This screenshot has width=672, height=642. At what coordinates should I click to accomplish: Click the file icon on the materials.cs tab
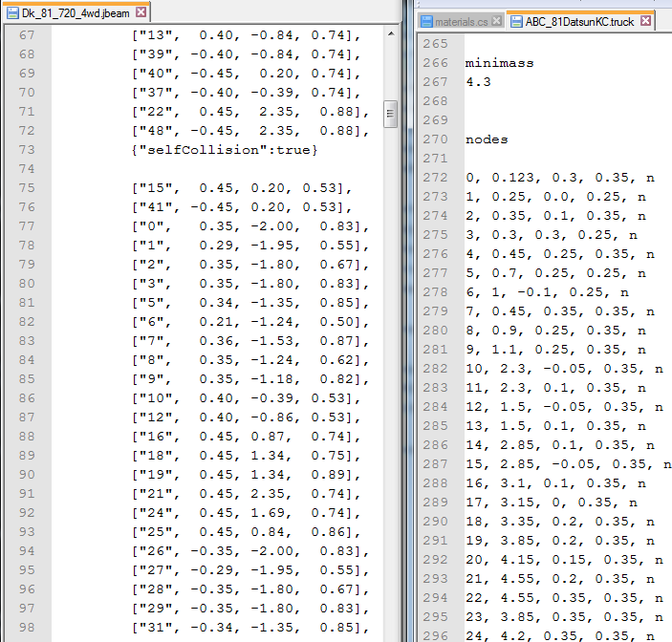(x=426, y=21)
